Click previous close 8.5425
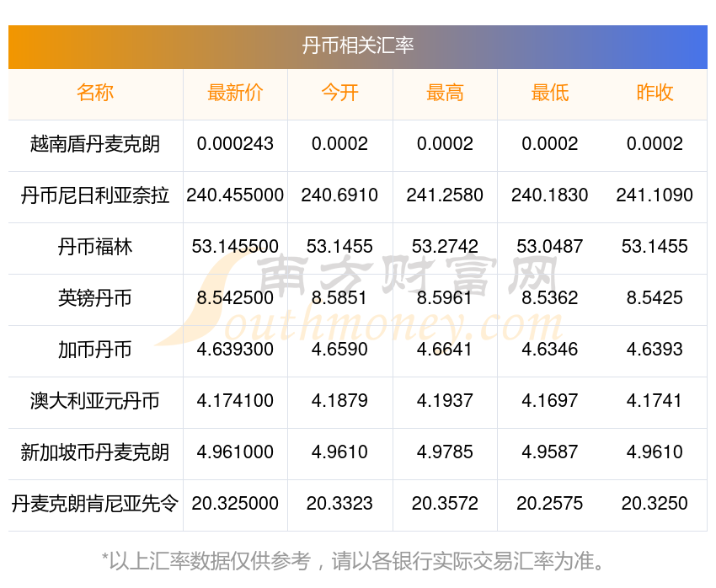716x588 pixels. [x=655, y=298]
